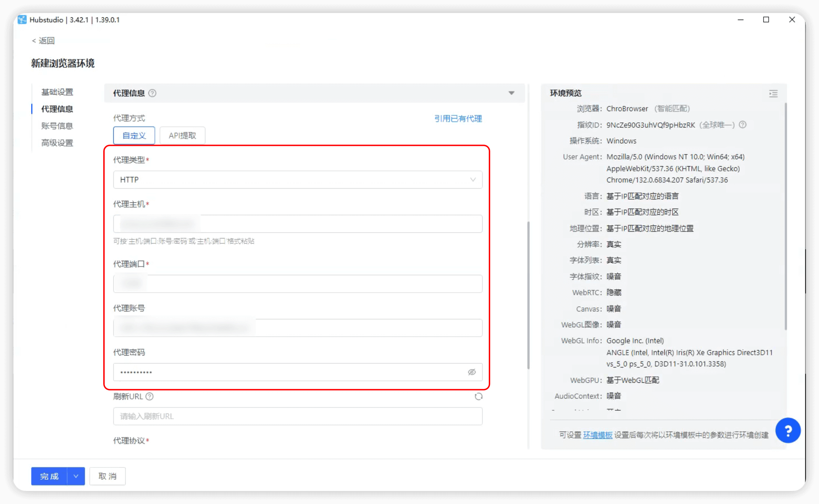
Task: Click the 引用已有代理 link
Action: click(x=458, y=119)
